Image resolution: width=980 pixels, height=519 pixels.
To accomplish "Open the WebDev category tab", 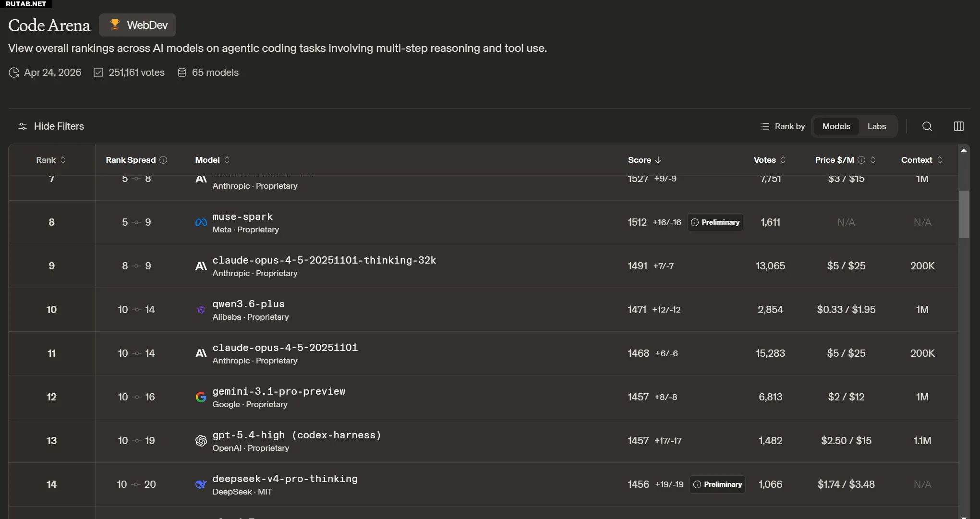I will pos(138,25).
